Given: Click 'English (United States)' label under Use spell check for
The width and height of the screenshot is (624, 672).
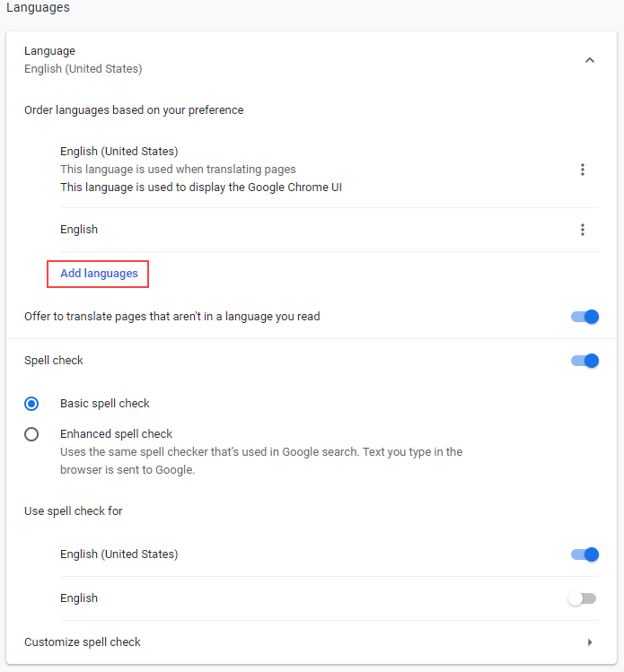Looking at the screenshot, I should point(119,554).
